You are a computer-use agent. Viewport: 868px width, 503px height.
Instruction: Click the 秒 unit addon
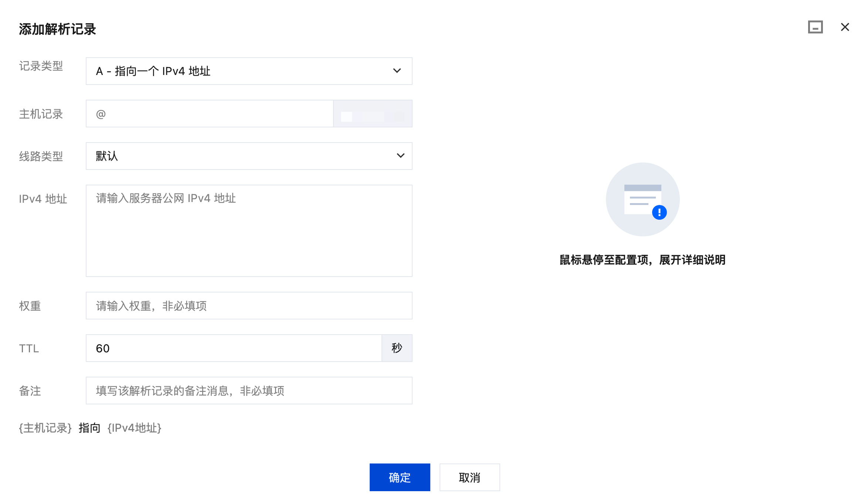[x=397, y=348]
